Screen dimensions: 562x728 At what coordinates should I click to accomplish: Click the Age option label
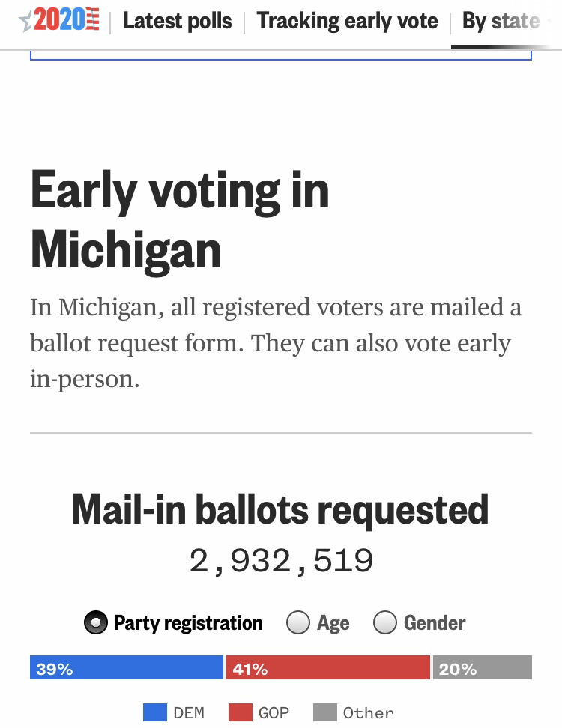tap(333, 624)
